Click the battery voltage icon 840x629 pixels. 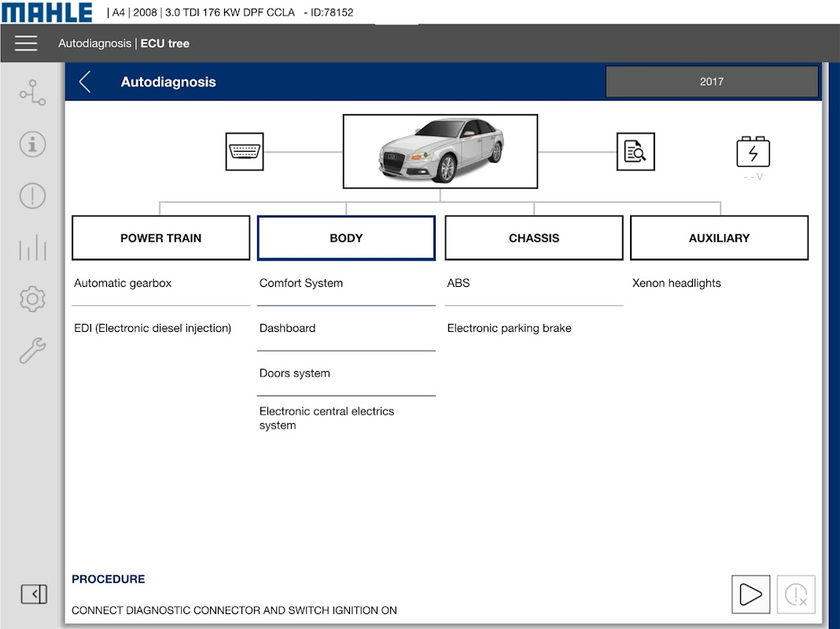tap(753, 152)
